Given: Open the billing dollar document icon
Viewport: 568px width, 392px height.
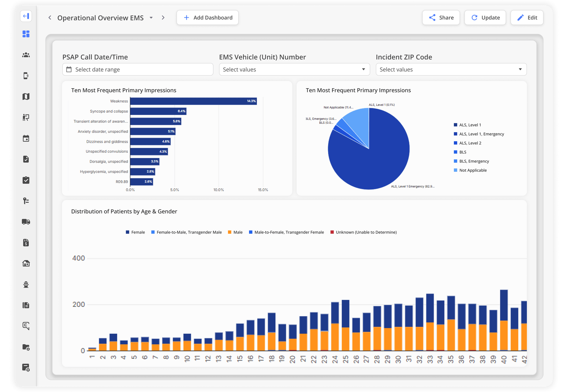Looking at the screenshot, I should pyautogui.click(x=26, y=242).
